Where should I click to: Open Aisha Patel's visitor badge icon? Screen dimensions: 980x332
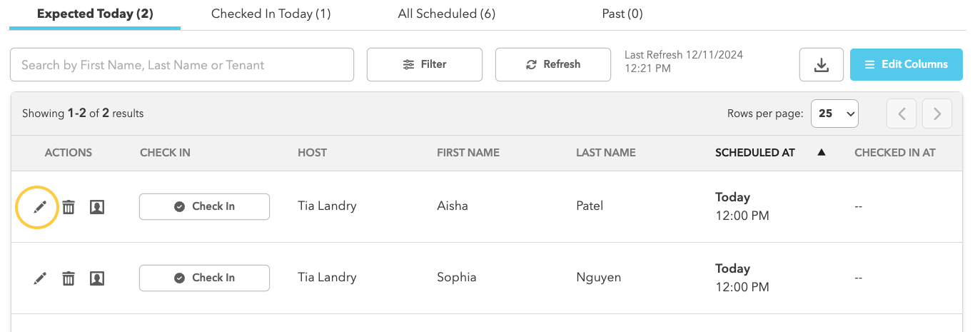97,207
